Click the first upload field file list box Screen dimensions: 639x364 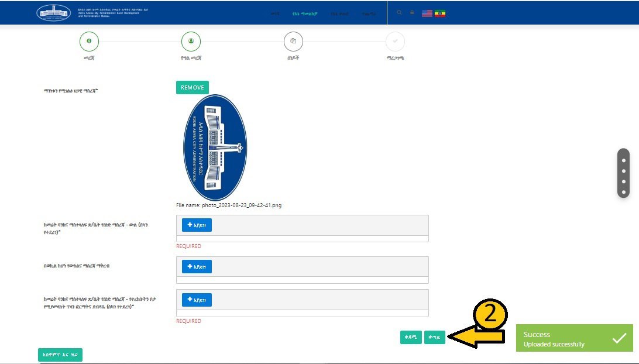point(303,239)
